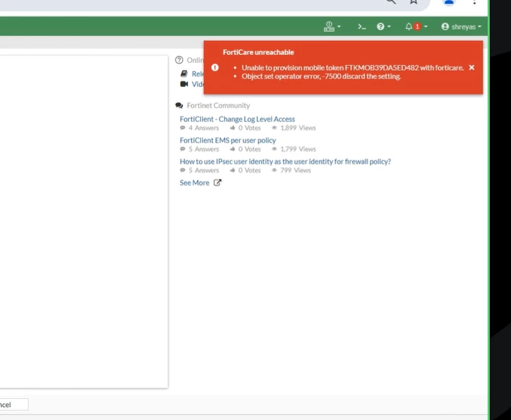The width and height of the screenshot is (511, 420).
Task: Click the Fortinet Community chat icon
Action: click(x=179, y=106)
